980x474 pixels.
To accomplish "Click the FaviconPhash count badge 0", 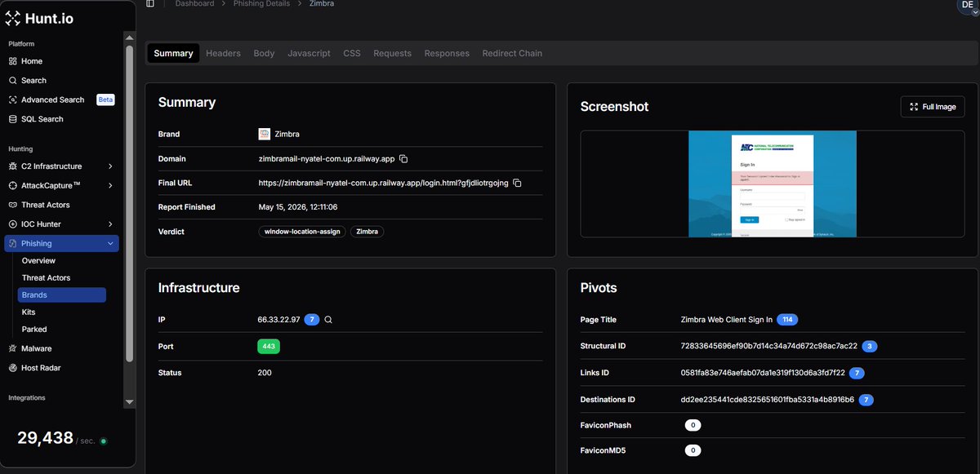I will click(x=693, y=425).
